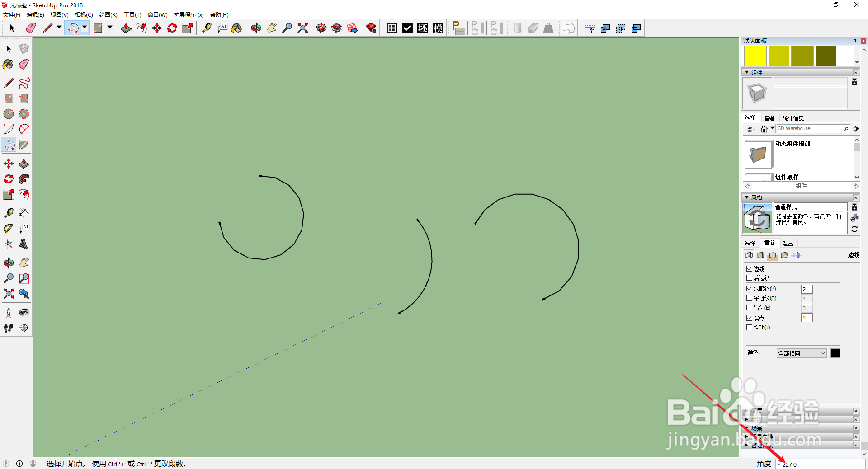Switch to the 混合 tab in Styles
Screen dimensions: 868x469
(x=788, y=244)
